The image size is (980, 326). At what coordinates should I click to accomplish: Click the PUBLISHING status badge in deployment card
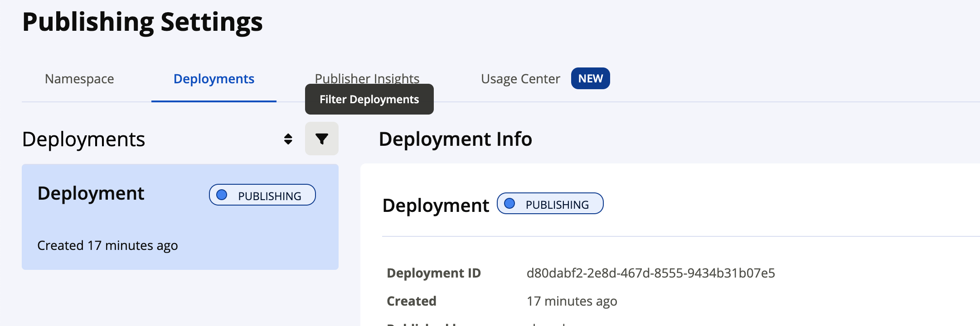pos(262,195)
